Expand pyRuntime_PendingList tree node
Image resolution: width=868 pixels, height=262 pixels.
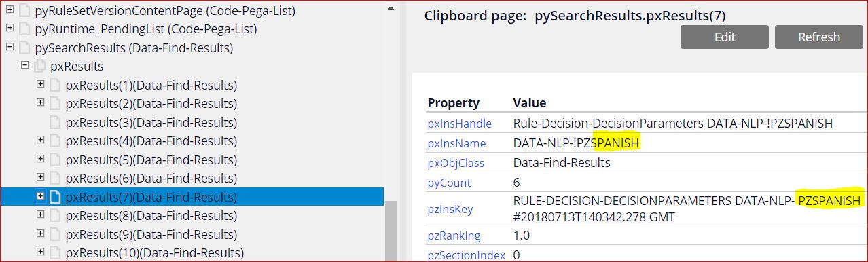tap(10, 29)
